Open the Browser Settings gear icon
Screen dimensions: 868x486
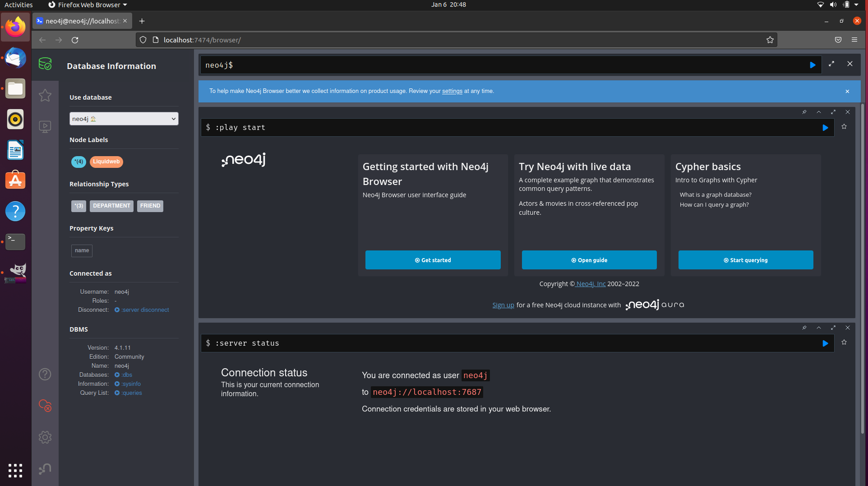45,437
